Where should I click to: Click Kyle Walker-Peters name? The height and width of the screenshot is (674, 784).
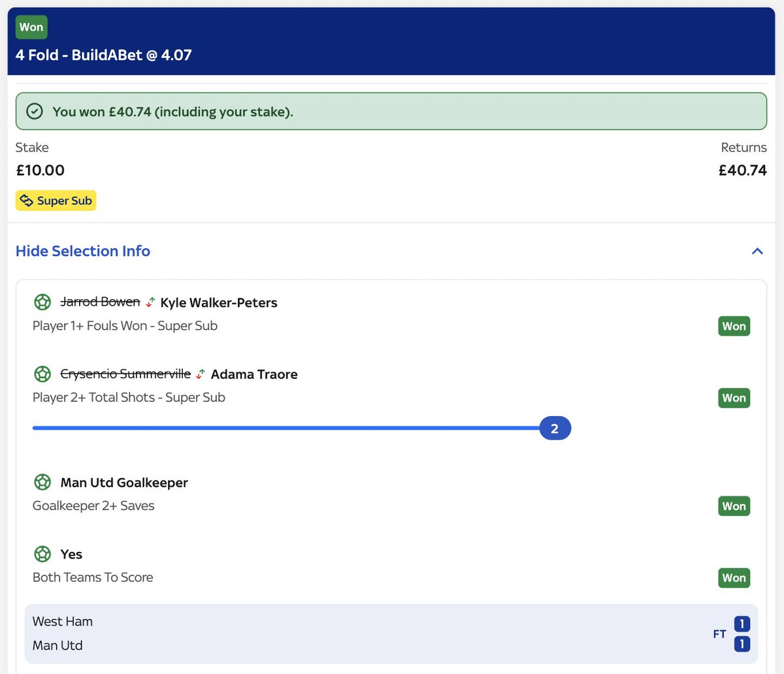click(x=219, y=302)
